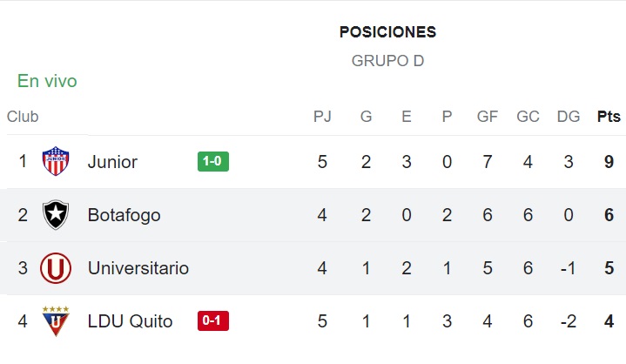Open the Botafogo team link

click(125, 215)
